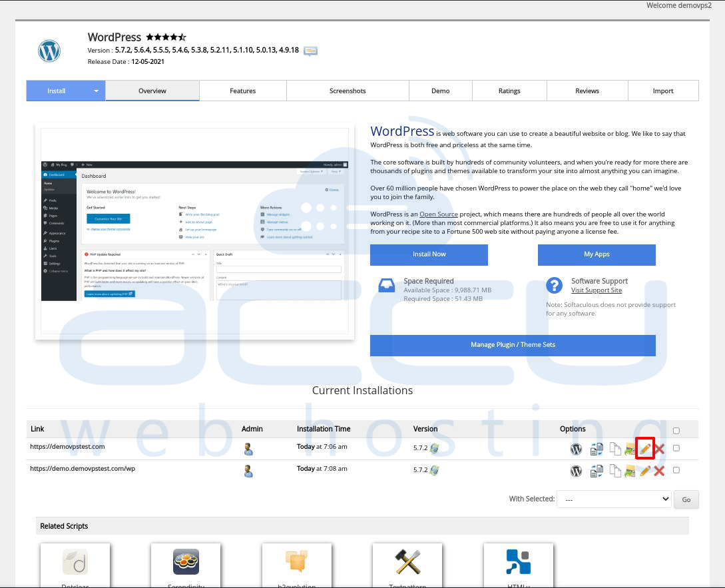Screen dimensions: 725x588
Task: Open WordPress management icon for demo.demovpstest.com/wp
Action: pos(576,471)
